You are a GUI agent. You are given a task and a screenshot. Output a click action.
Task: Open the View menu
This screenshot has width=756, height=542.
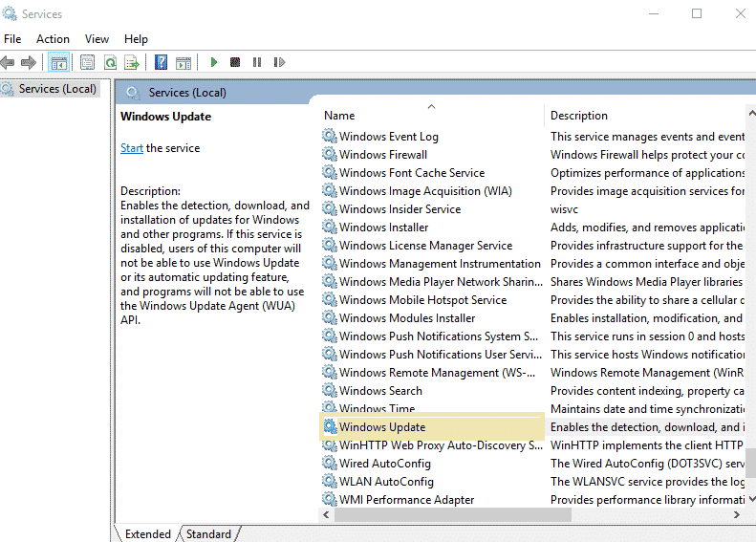(97, 39)
